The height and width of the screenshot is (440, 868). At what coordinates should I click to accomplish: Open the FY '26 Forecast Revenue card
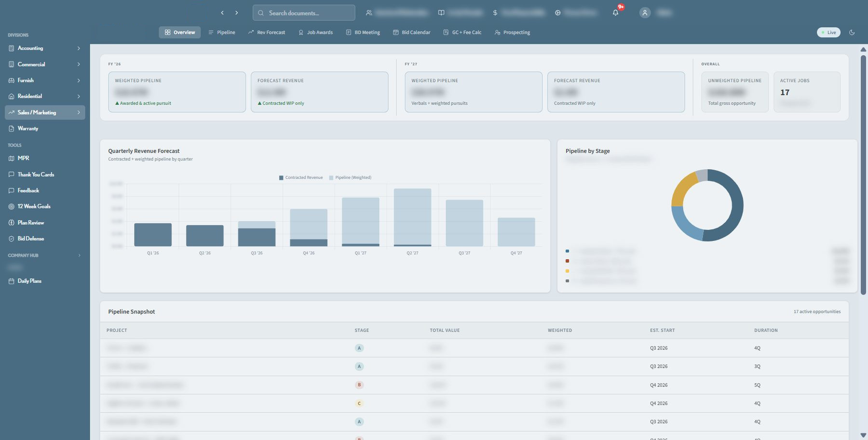320,92
